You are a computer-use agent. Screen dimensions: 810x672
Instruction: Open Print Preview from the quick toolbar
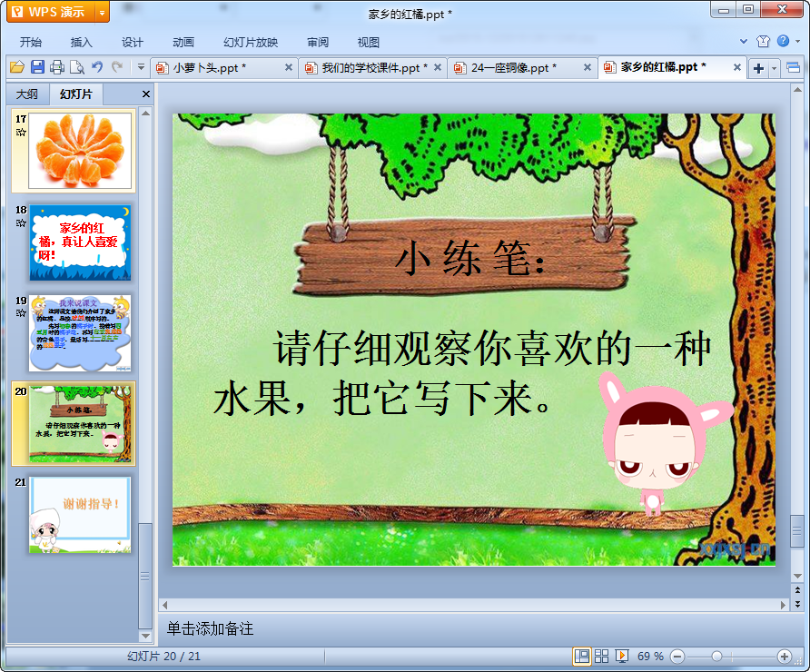click(x=77, y=67)
